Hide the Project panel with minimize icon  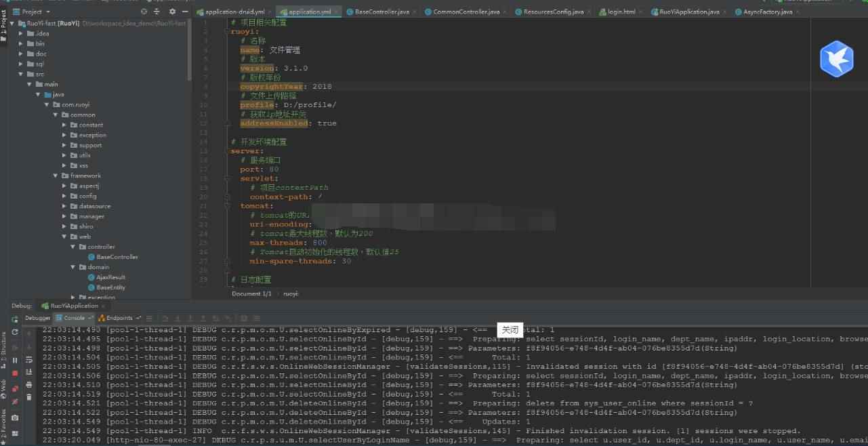(x=184, y=12)
